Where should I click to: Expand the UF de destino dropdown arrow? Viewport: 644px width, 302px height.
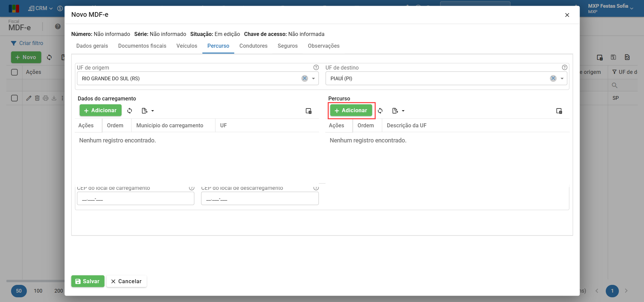click(x=562, y=79)
